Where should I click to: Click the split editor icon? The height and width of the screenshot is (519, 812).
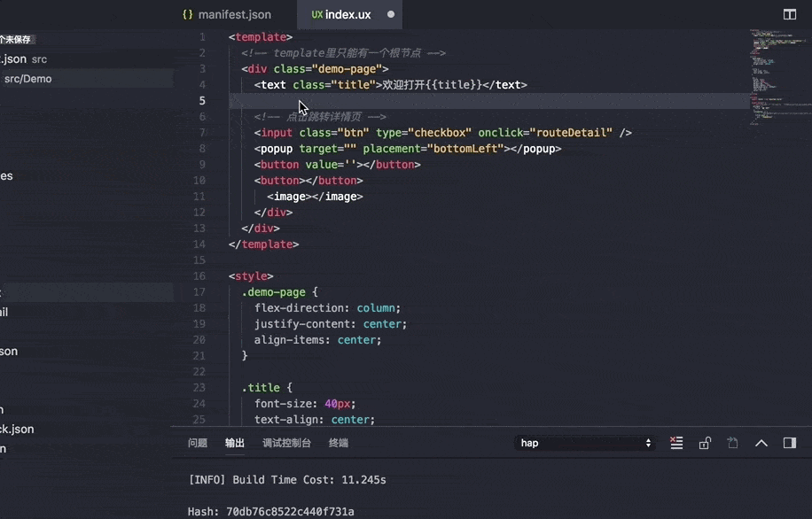tap(789, 14)
